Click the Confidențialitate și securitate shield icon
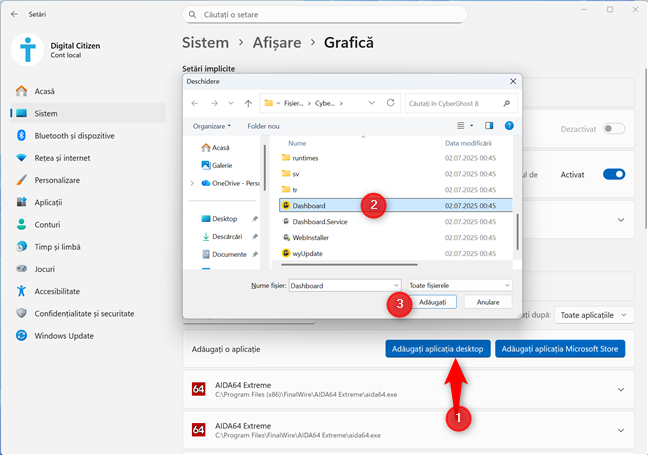The width and height of the screenshot is (648, 455). point(21,314)
